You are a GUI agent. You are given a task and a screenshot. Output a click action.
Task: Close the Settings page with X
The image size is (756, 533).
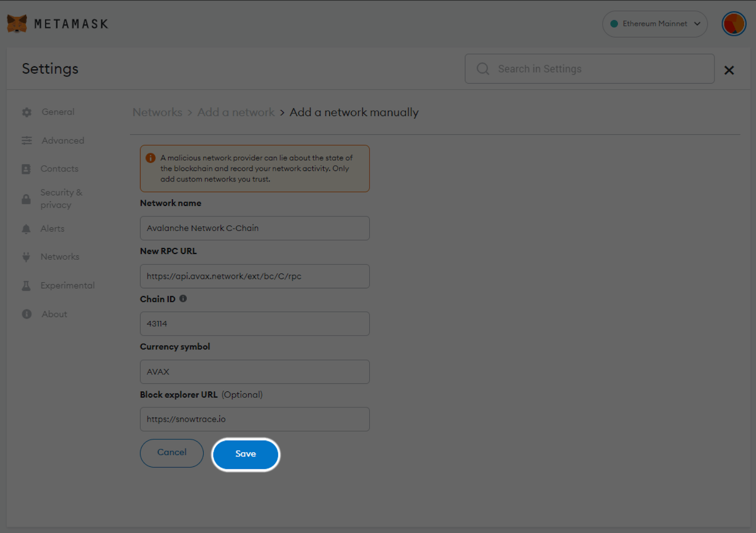coord(729,70)
